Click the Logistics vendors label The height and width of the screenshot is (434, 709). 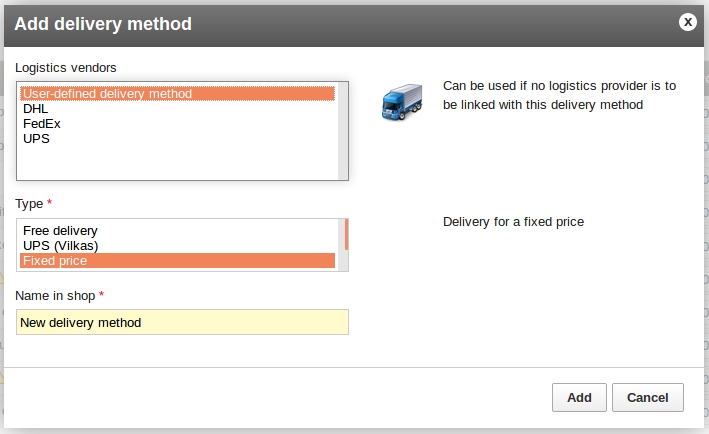point(66,68)
